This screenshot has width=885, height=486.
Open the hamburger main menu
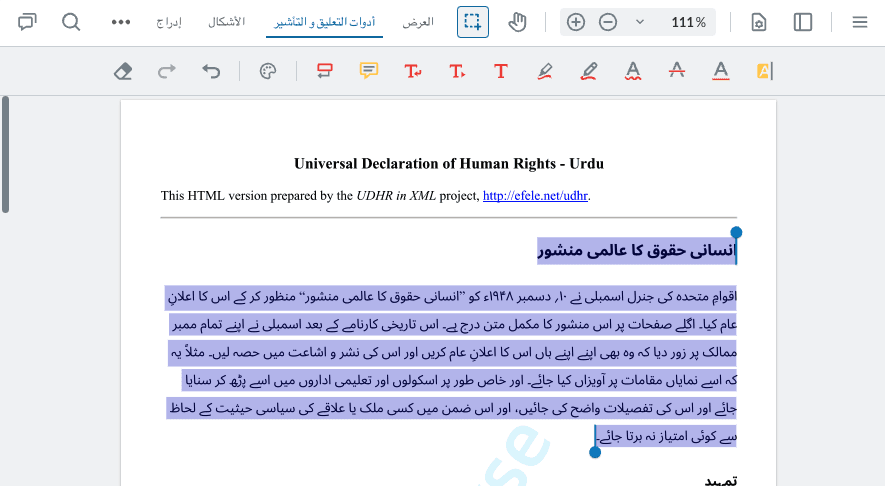tap(859, 22)
